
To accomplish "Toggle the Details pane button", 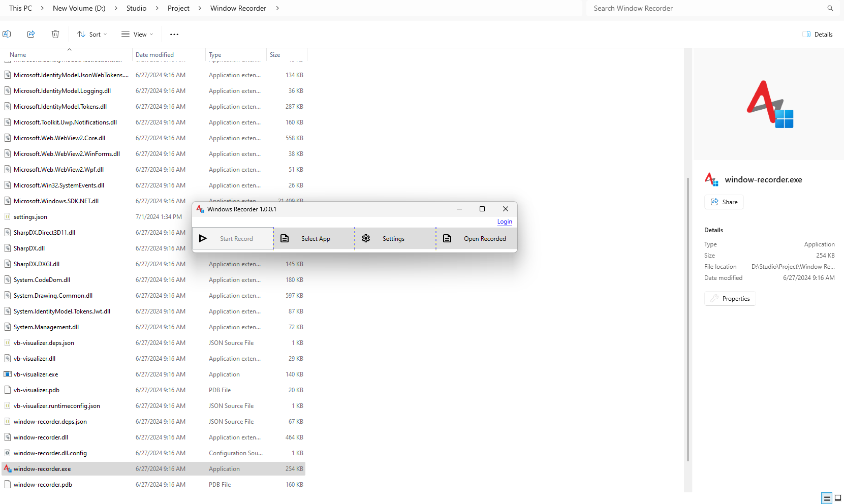I will pos(818,34).
